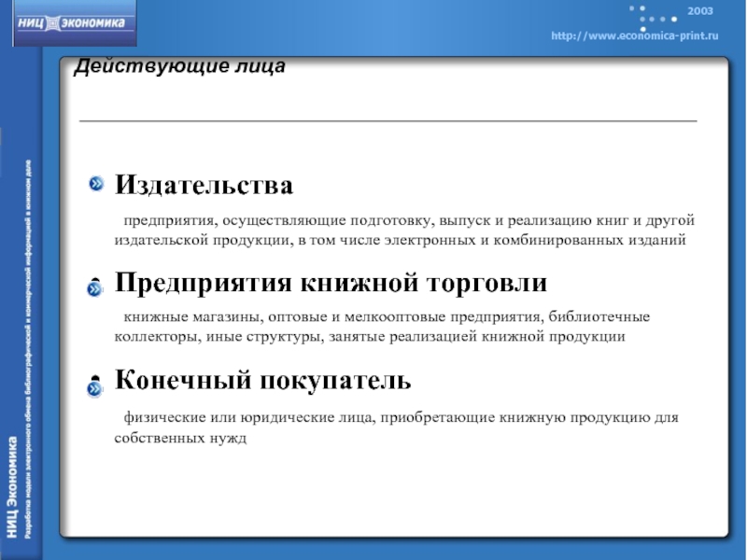Select the slide title Действующие лица
Screen dimensions: 747x560
[x=179, y=68]
